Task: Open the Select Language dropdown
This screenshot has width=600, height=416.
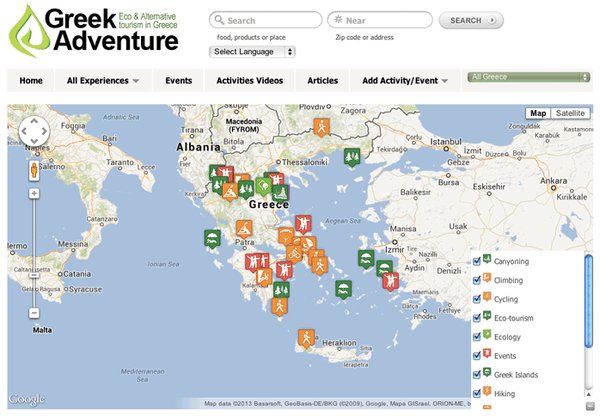Action: click(x=253, y=52)
